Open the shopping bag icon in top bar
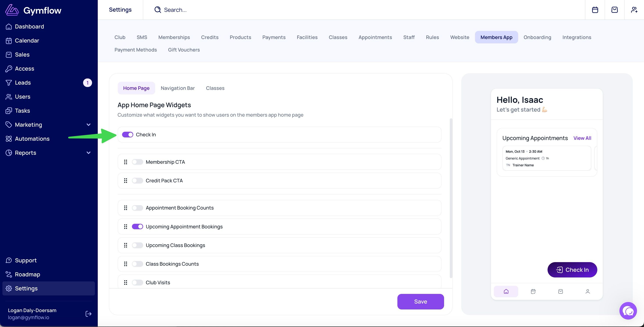This screenshot has height=327, width=644. pos(614,10)
